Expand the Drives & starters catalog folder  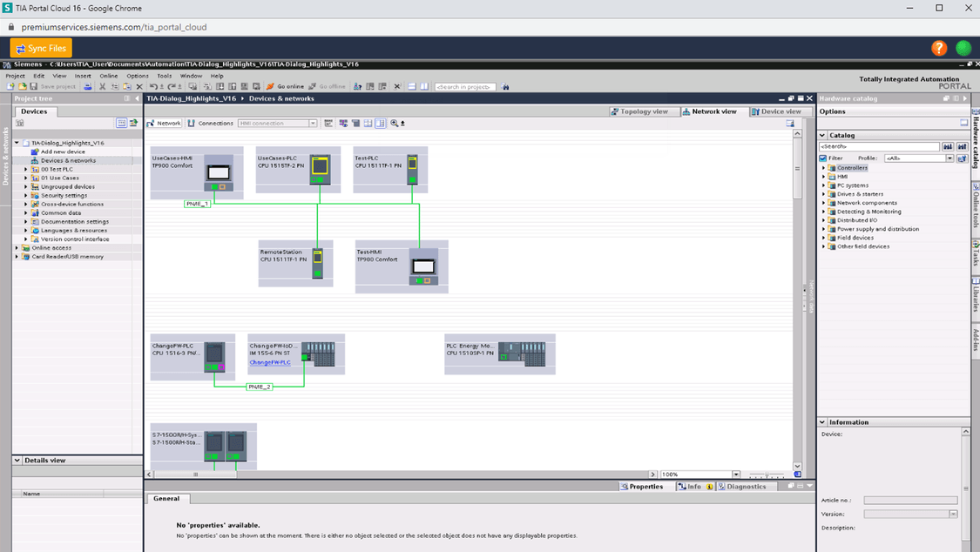824,194
